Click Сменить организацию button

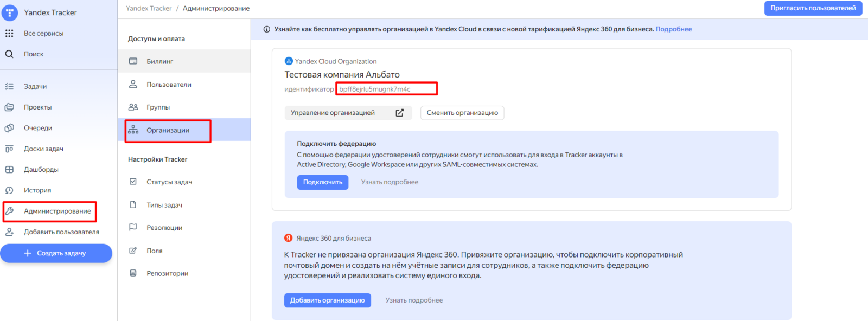click(462, 113)
